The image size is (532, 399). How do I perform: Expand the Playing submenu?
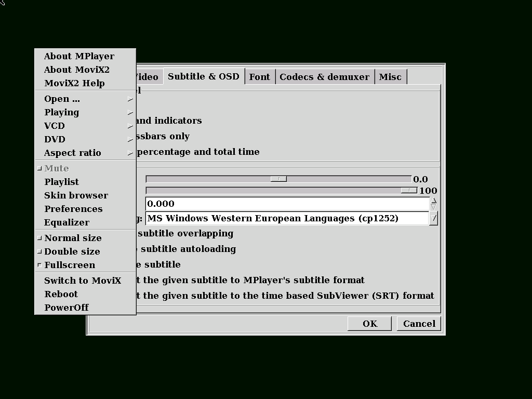[x=85, y=112]
